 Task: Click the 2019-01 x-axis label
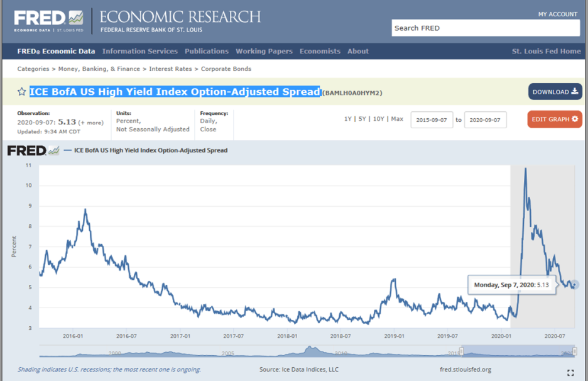pyautogui.click(x=394, y=336)
